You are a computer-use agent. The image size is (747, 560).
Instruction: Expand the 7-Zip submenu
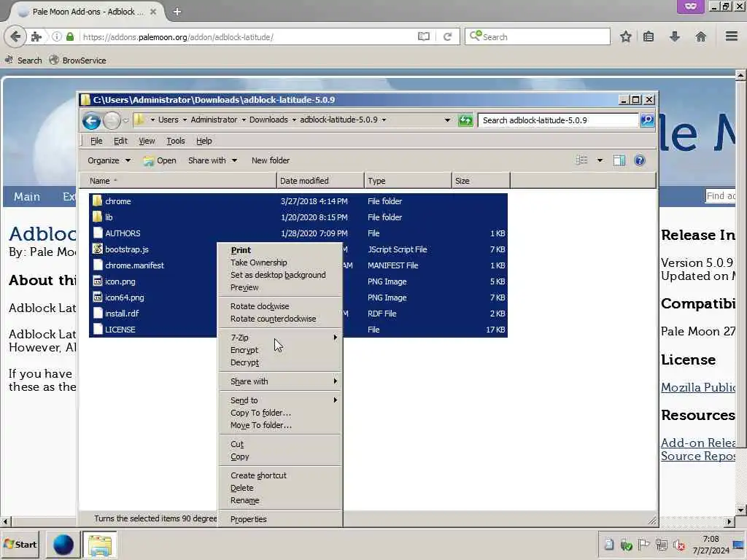point(280,338)
